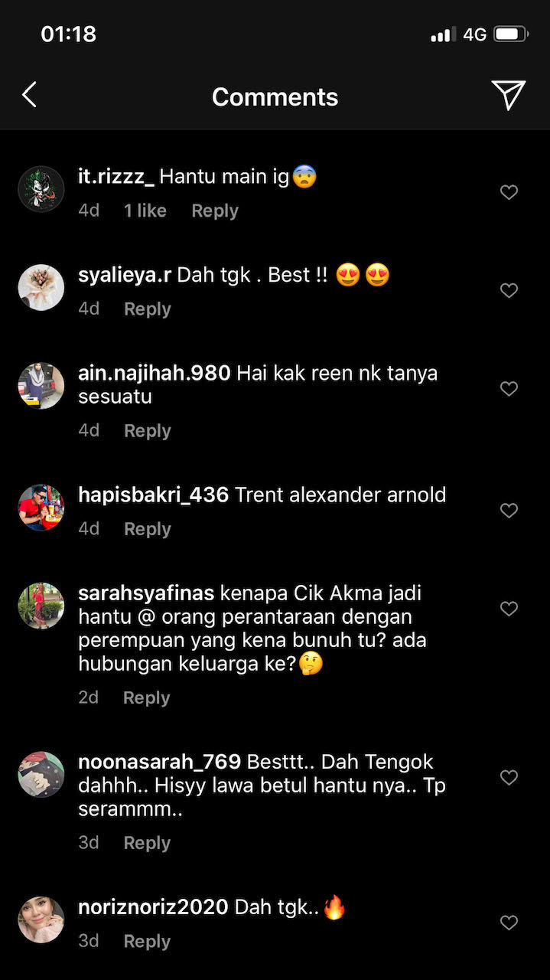Open it.rizzz_ profile picture
Image resolution: width=550 pixels, height=980 pixels.
coord(41,188)
